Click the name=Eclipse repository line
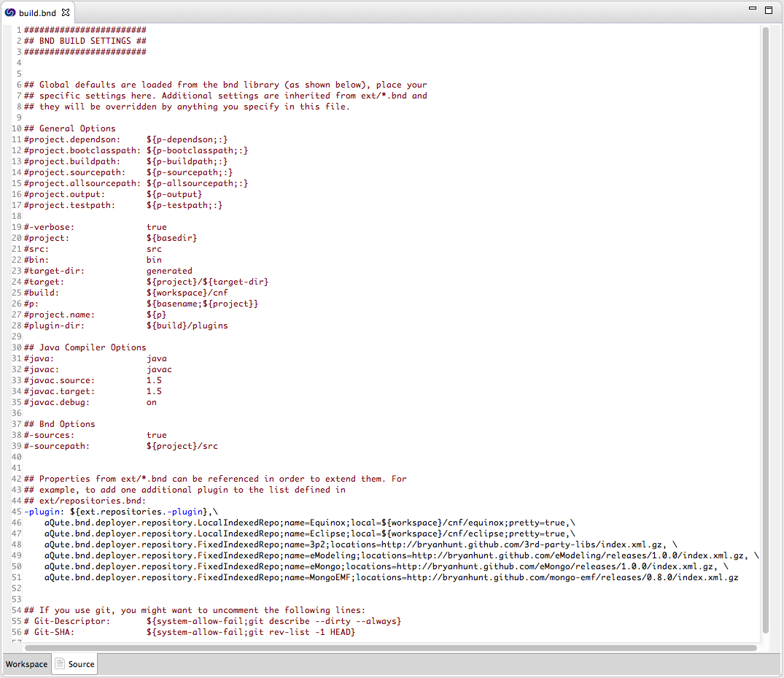784x678 pixels. click(309, 534)
